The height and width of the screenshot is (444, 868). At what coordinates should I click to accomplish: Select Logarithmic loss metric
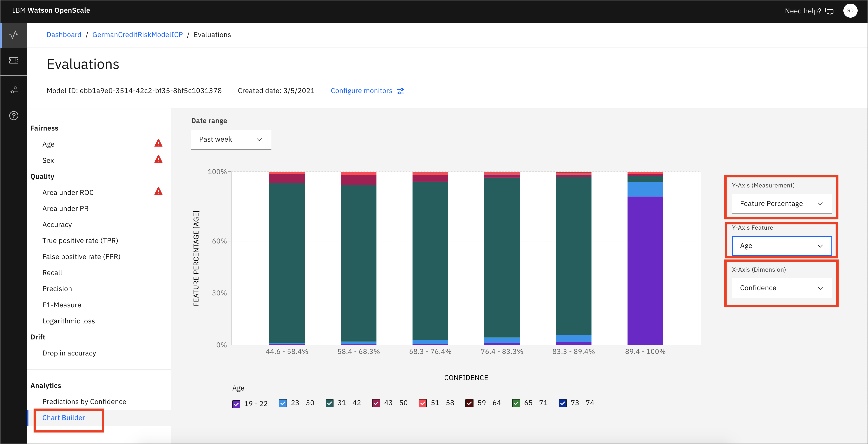tap(68, 321)
